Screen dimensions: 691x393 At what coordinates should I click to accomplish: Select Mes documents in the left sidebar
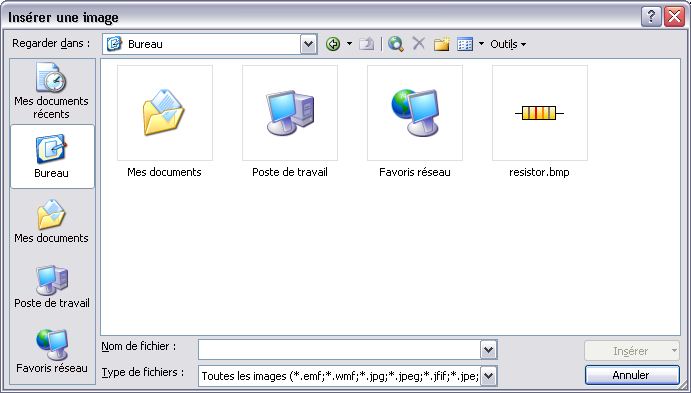point(51,221)
